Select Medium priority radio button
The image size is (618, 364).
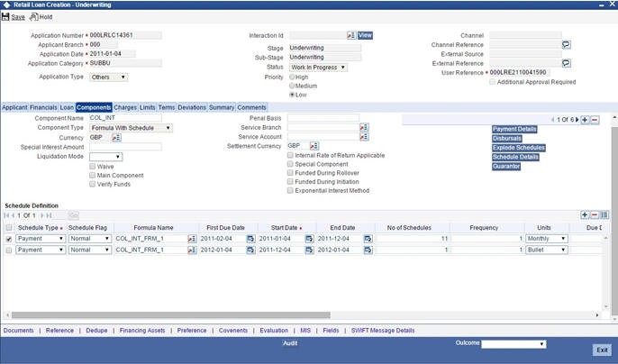292,86
